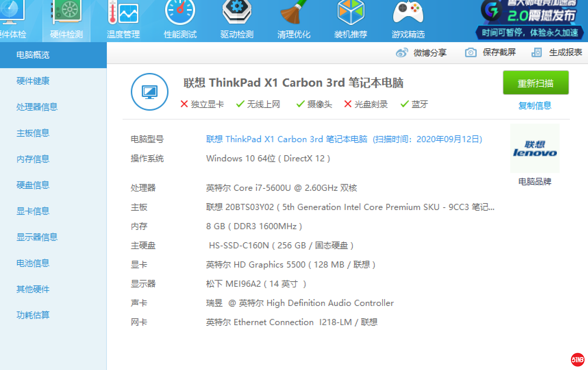Click the 独立显卡 feature indicator
Viewport: 588px width, 370px height.
point(202,104)
